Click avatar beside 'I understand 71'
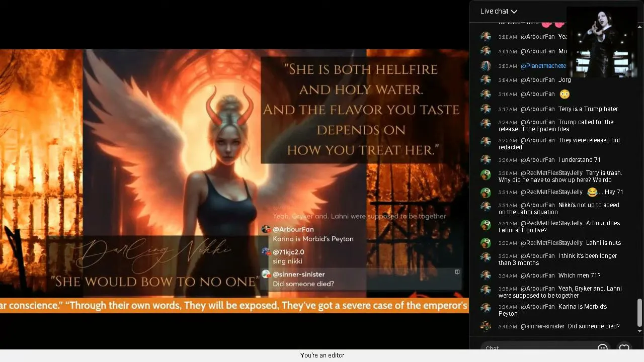Viewport: 644px width, 362px height. (x=486, y=160)
